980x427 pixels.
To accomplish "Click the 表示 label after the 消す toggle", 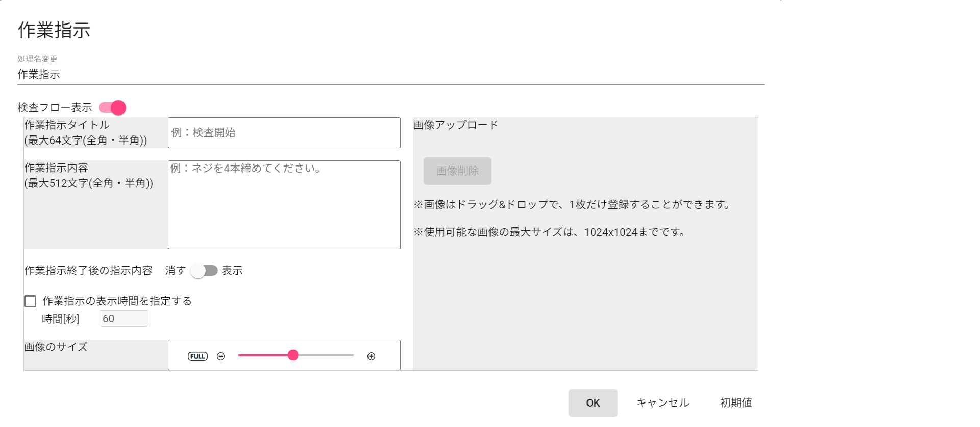I will click(x=232, y=271).
